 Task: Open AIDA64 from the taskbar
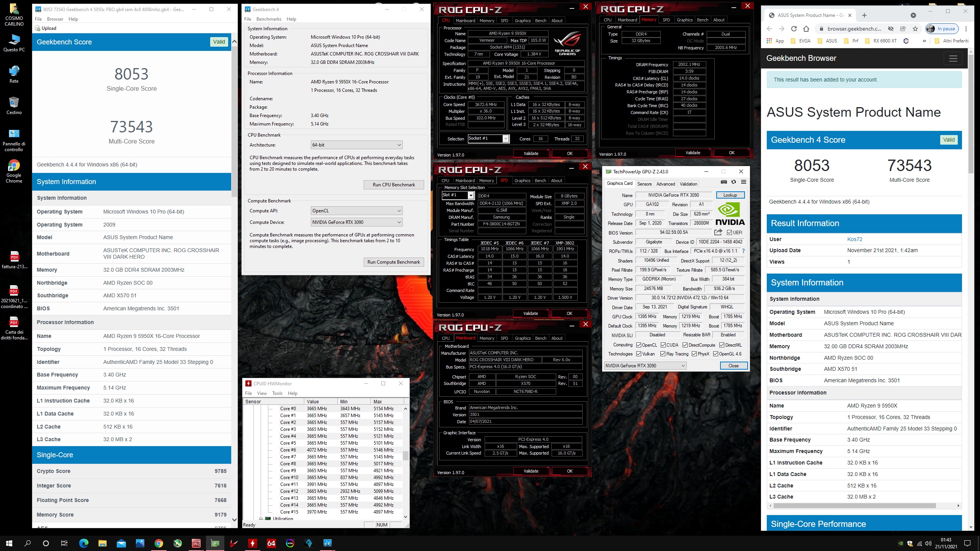pos(271,543)
